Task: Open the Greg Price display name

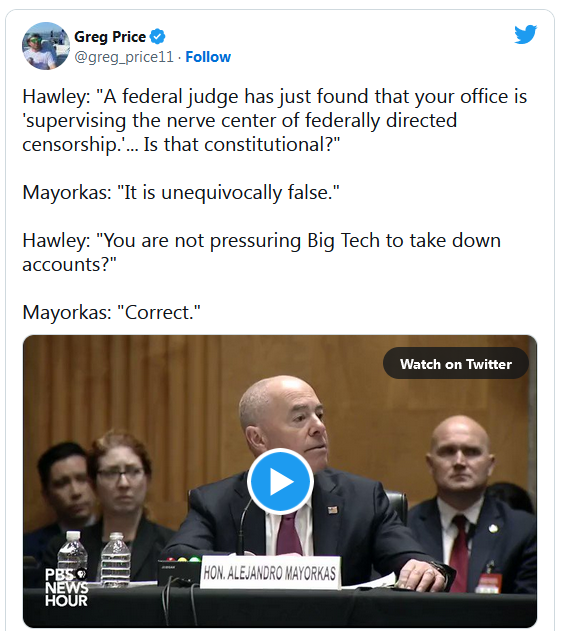Action: click(110, 37)
